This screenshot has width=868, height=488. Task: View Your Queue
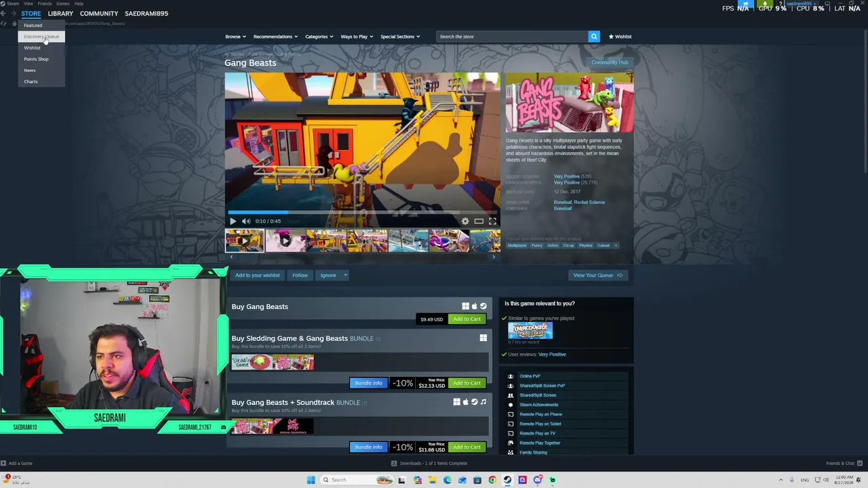[x=597, y=275]
